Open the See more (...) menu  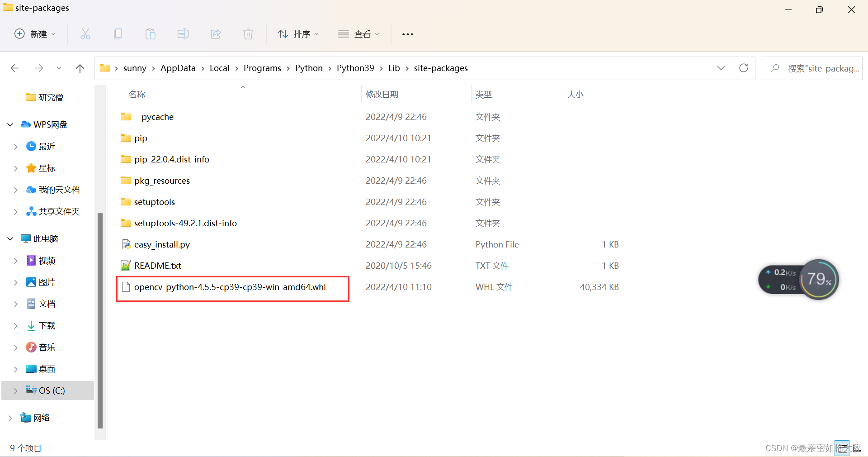point(407,34)
